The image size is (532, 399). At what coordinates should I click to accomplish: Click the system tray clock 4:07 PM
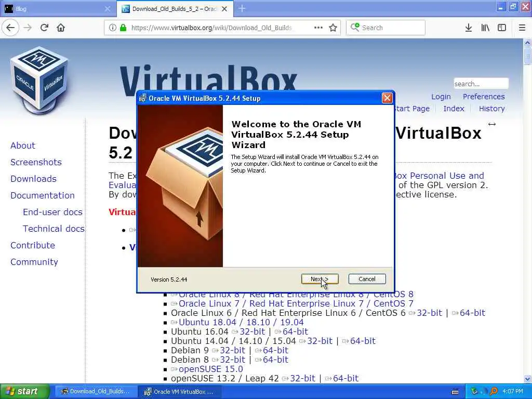pyautogui.click(x=513, y=391)
